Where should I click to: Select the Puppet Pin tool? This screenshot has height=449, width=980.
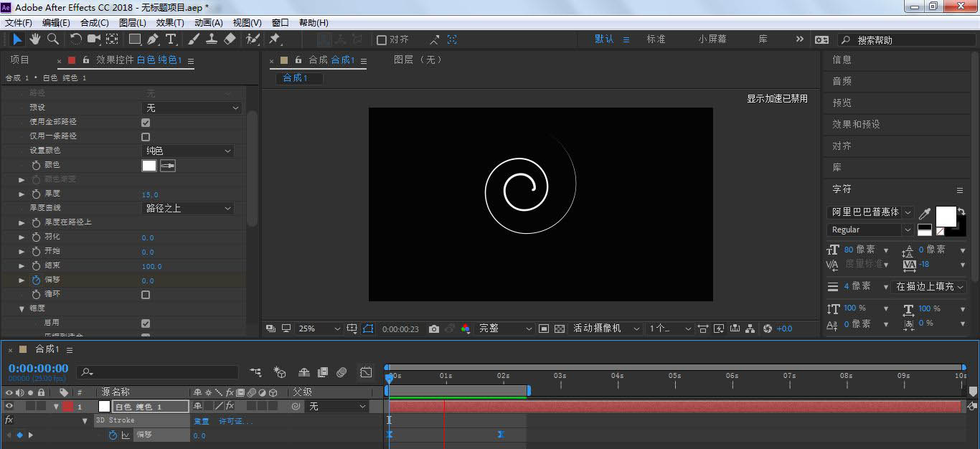pyautogui.click(x=275, y=39)
